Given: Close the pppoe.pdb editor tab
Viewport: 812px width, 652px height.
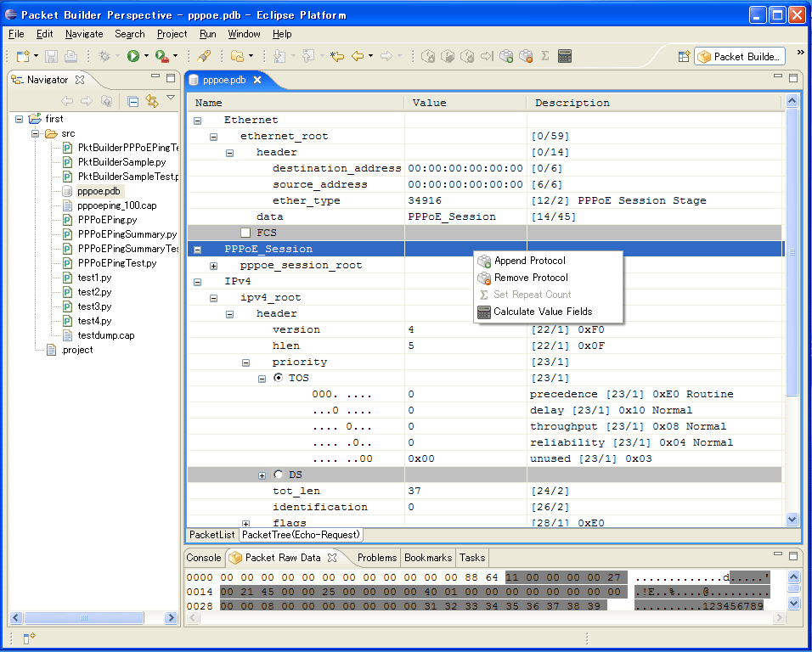Looking at the screenshot, I should 257,80.
